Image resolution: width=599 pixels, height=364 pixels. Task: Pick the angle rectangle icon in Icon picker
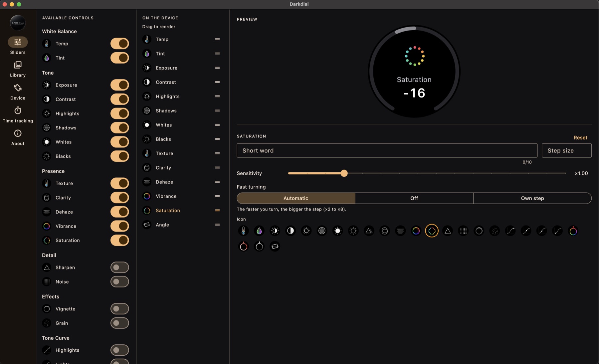tap(275, 246)
